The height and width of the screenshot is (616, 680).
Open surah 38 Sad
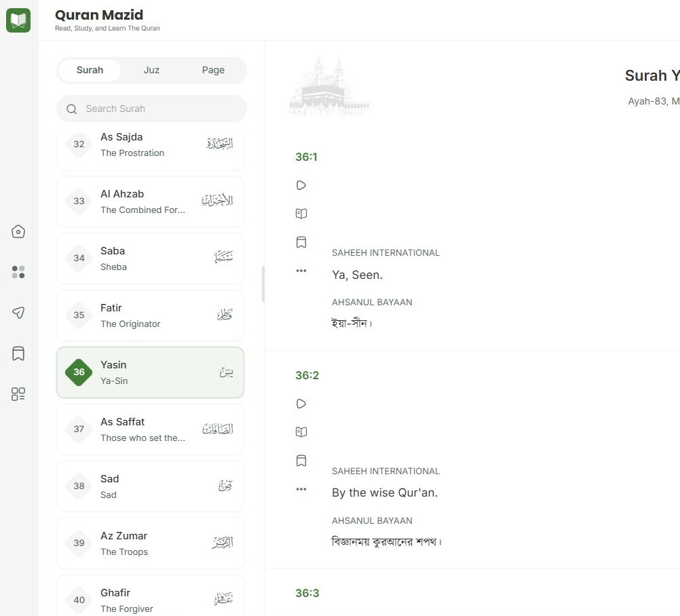[150, 486]
